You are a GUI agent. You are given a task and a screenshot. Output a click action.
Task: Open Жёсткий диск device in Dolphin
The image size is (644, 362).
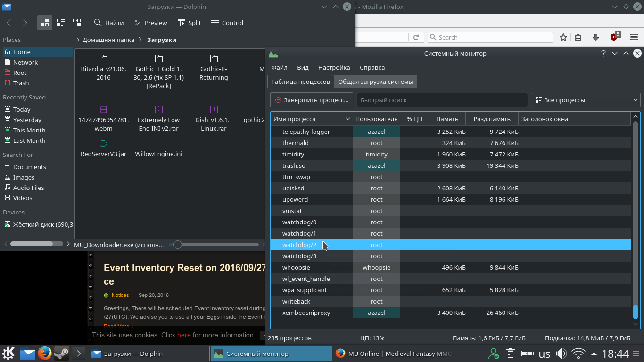pyautogui.click(x=38, y=224)
